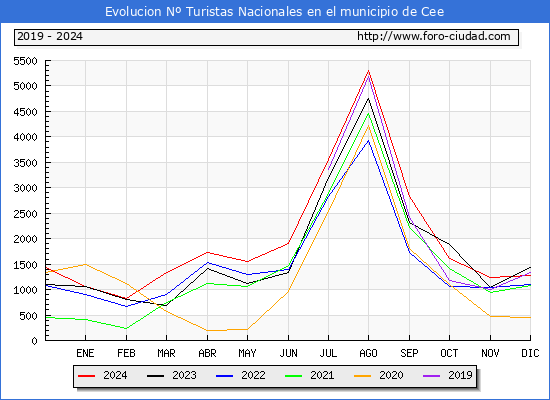This screenshot has height=400, width=550.
Task: Click the red 2024 legend color line
Action: click(87, 376)
